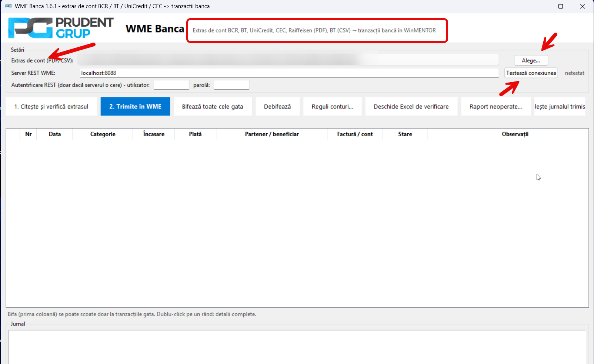Click the WME Banca title heading
Screen dimensions: 594x364
(155, 29)
